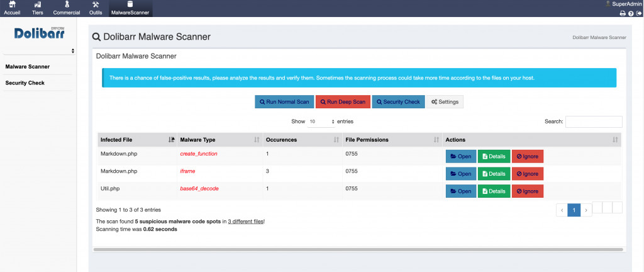Image resolution: width=644 pixels, height=272 pixels.
Task: Select Security Check in left sidebar
Action: pyautogui.click(x=25, y=83)
